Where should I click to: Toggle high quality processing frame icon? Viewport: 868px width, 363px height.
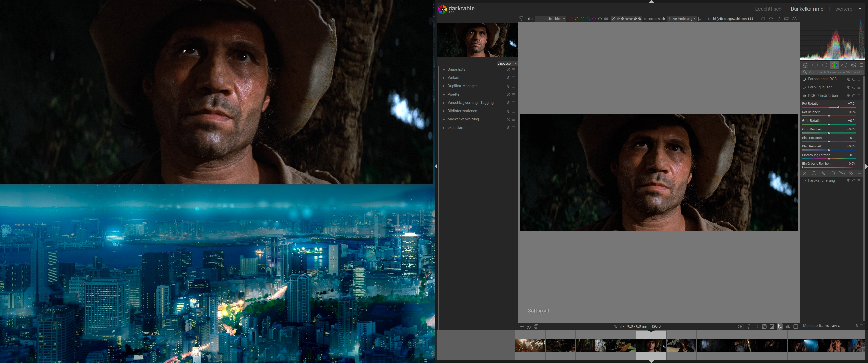[x=756, y=327]
